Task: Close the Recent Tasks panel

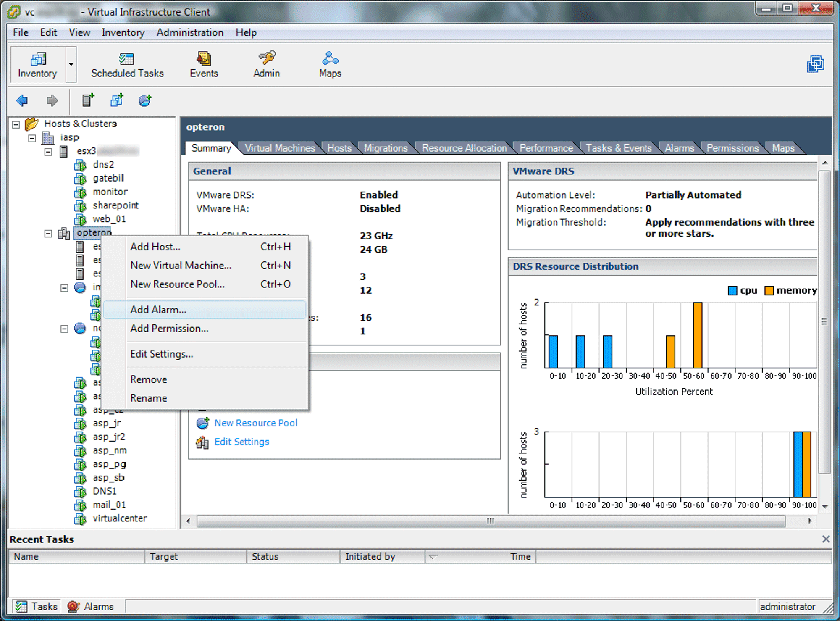Action: (826, 539)
